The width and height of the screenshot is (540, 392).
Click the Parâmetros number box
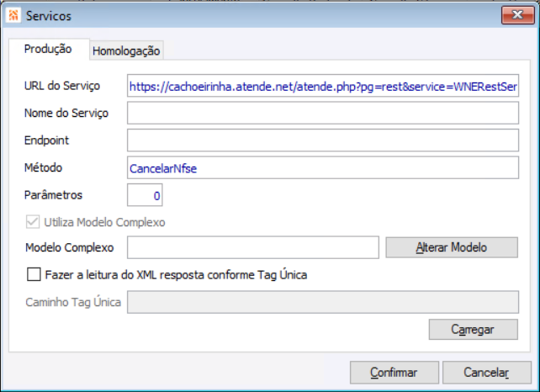(x=144, y=195)
